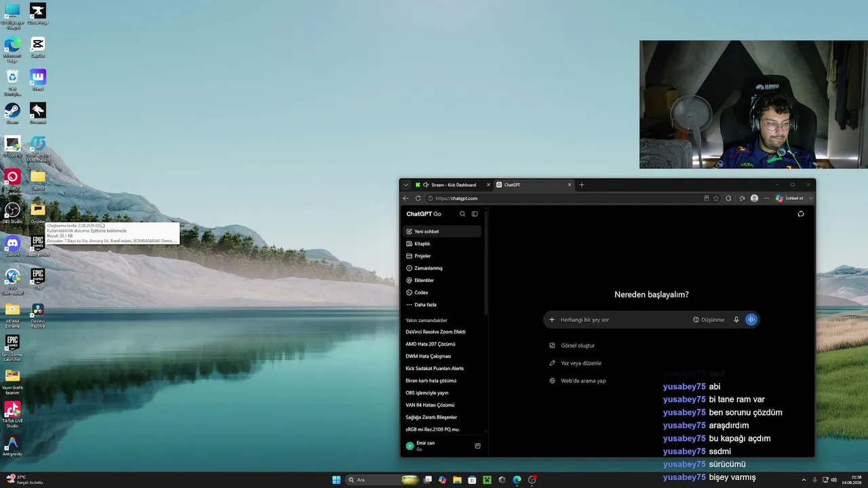Go back using the browser back arrow
868x488 pixels.
tap(406, 199)
